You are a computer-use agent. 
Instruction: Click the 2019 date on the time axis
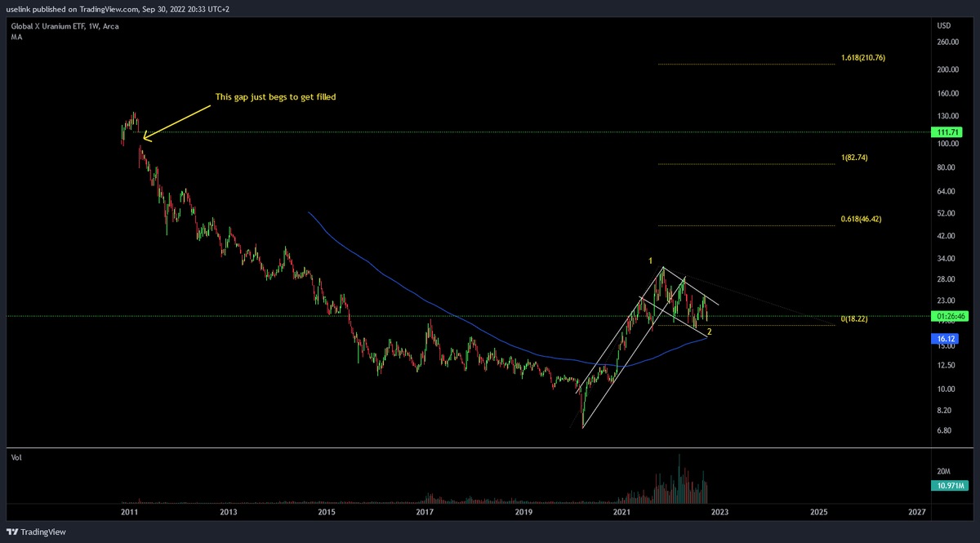tap(523, 512)
